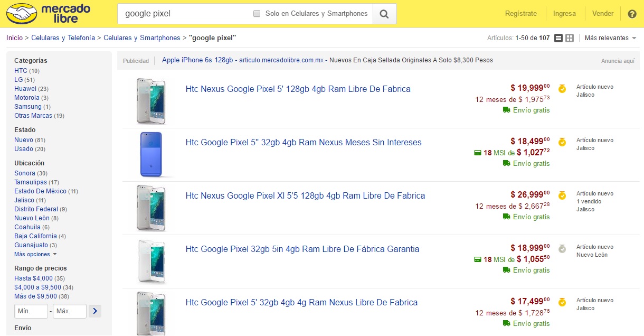This screenshot has width=644, height=336.
Task: Select price range Hasta $4,000
Action: 33,278
